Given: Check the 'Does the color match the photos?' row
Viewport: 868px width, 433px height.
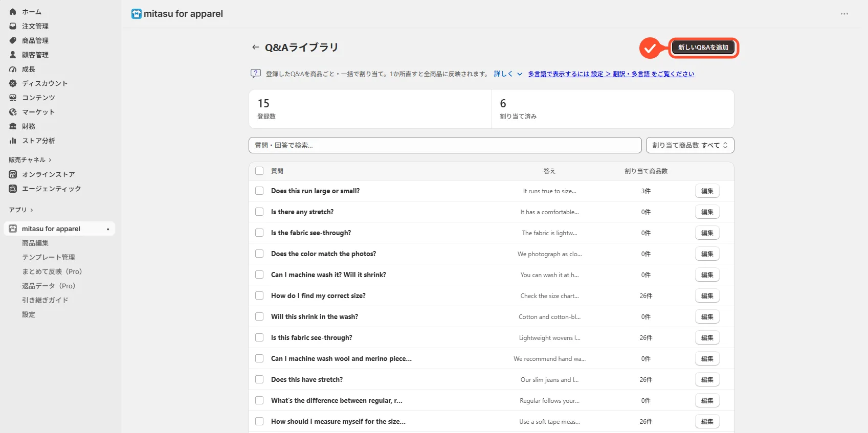Looking at the screenshot, I should tap(259, 254).
